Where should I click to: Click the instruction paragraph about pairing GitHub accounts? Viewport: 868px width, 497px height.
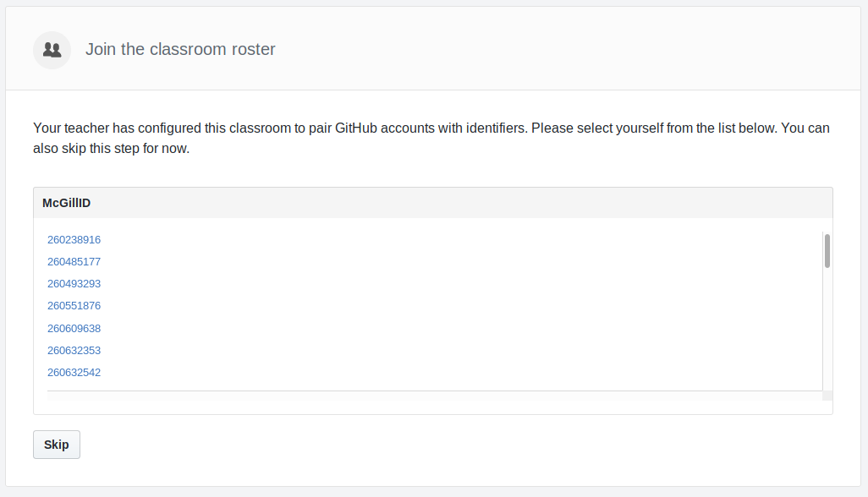pyautogui.click(x=431, y=139)
